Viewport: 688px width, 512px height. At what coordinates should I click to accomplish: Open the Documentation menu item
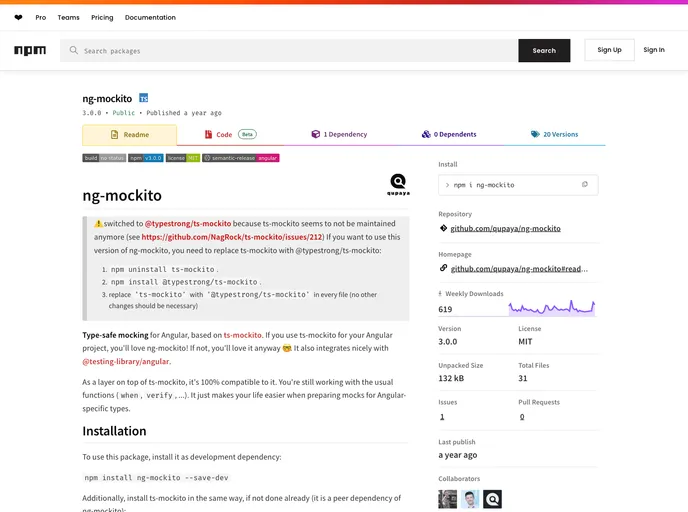150,18
